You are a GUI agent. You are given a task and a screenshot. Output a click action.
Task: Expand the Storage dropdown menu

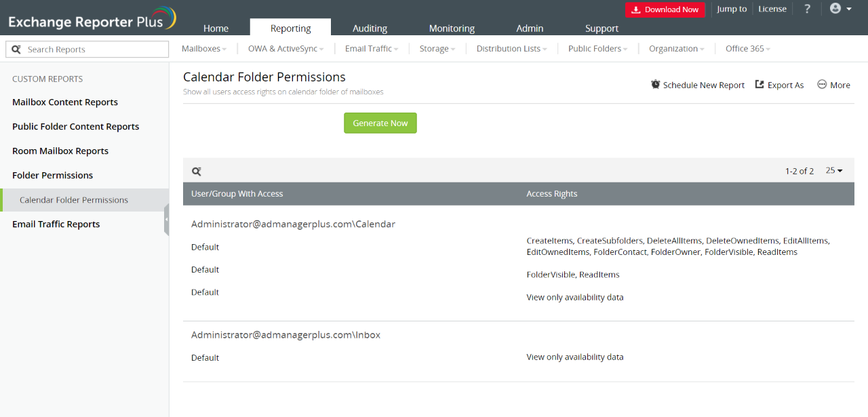[x=437, y=49]
